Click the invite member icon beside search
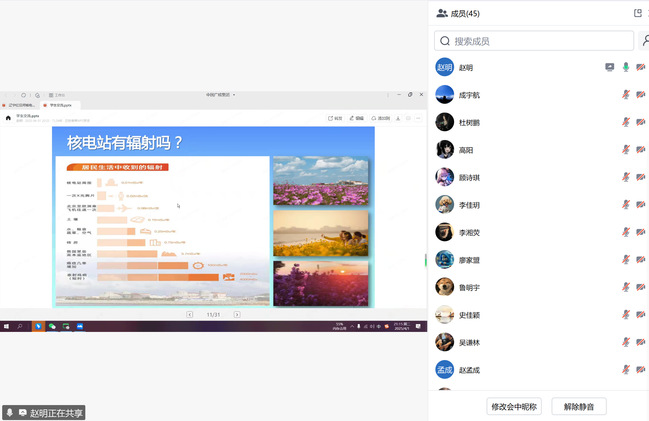This screenshot has height=421, width=649. tap(644, 41)
